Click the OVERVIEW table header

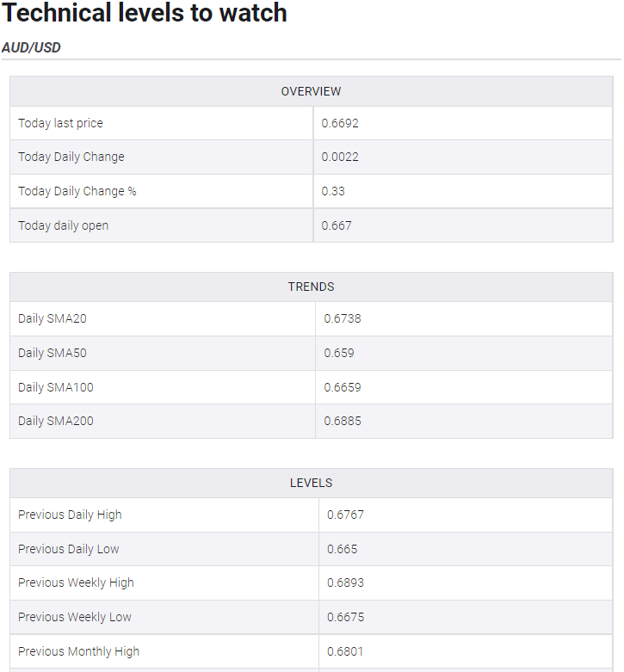[312, 91]
